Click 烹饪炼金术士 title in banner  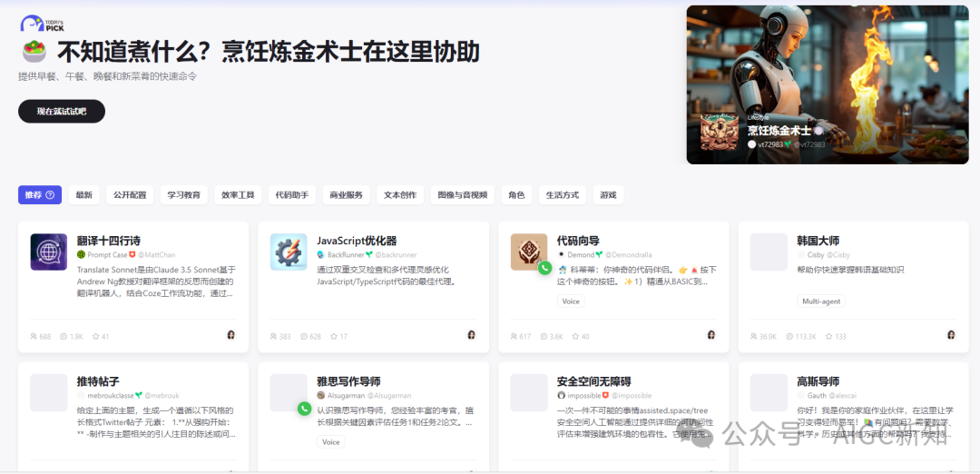click(779, 131)
